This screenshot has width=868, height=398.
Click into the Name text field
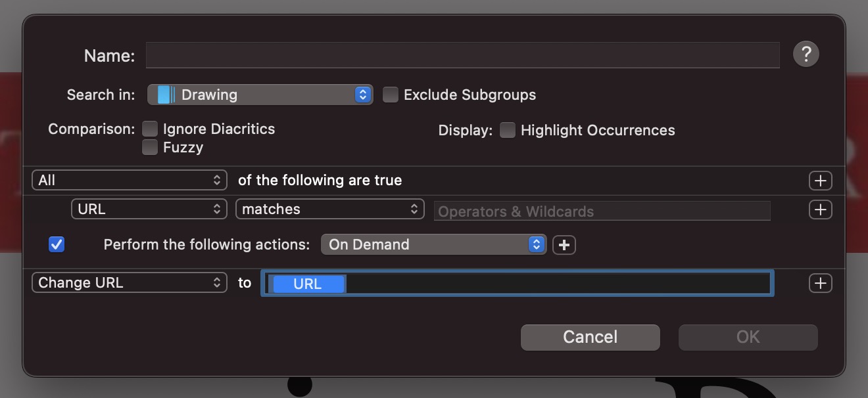[462, 55]
